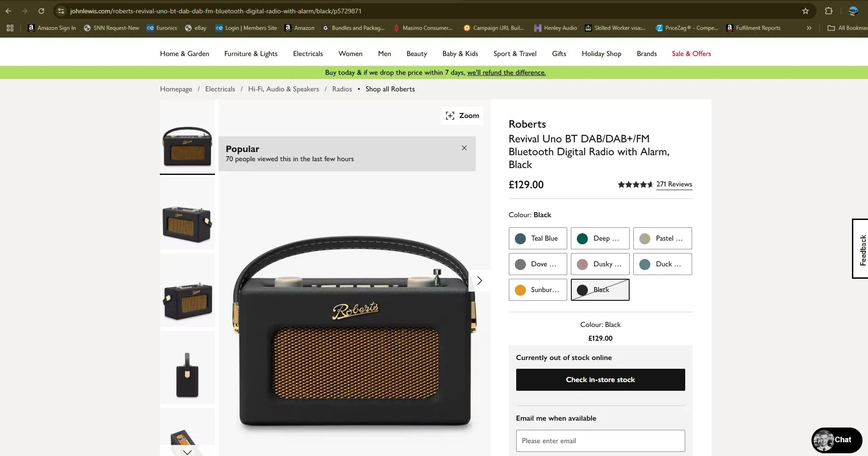Click the email address input field
This screenshot has width=868, height=456.
pyautogui.click(x=600, y=441)
